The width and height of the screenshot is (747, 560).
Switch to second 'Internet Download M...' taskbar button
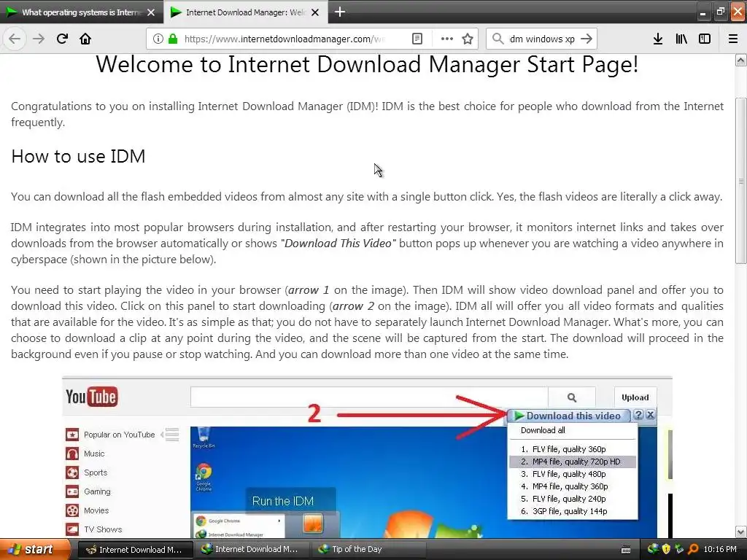point(252,550)
